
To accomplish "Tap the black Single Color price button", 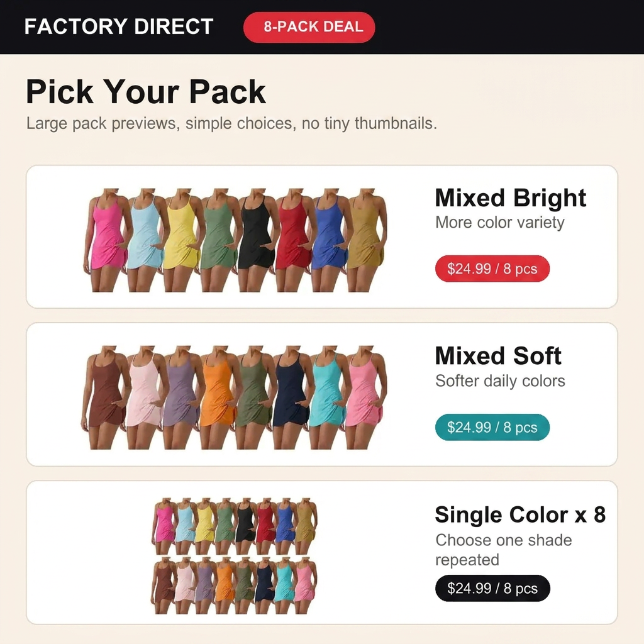I will (492, 588).
